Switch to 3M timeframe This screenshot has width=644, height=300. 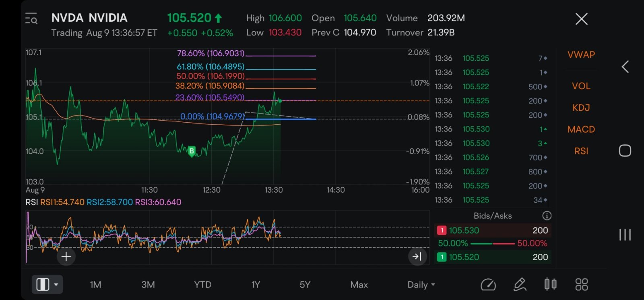pyautogui.click(x=148, y=285)
